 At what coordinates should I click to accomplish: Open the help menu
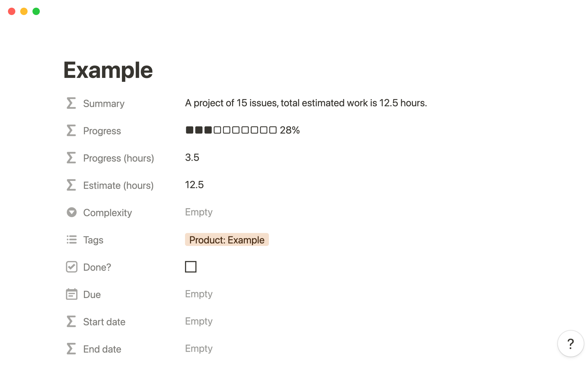570,343
